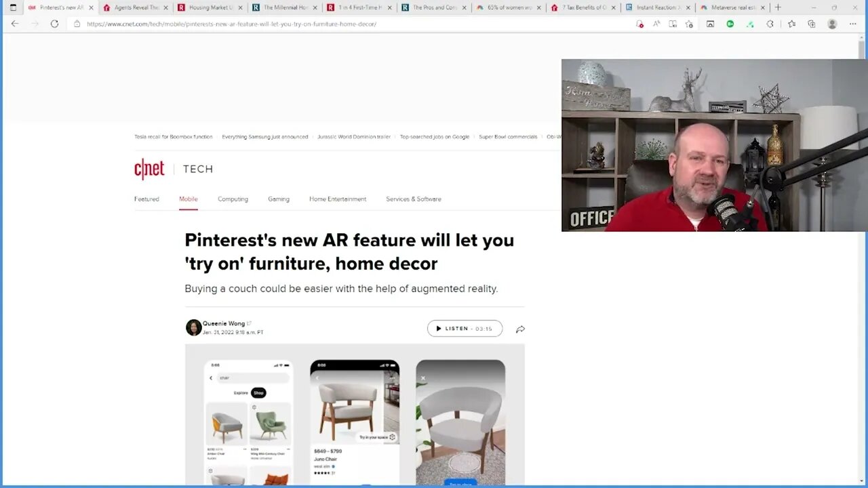This screenshot has height=488, width=868.
Task: Open the Computing section in CNET menu
Action: [x=233, y=199]
